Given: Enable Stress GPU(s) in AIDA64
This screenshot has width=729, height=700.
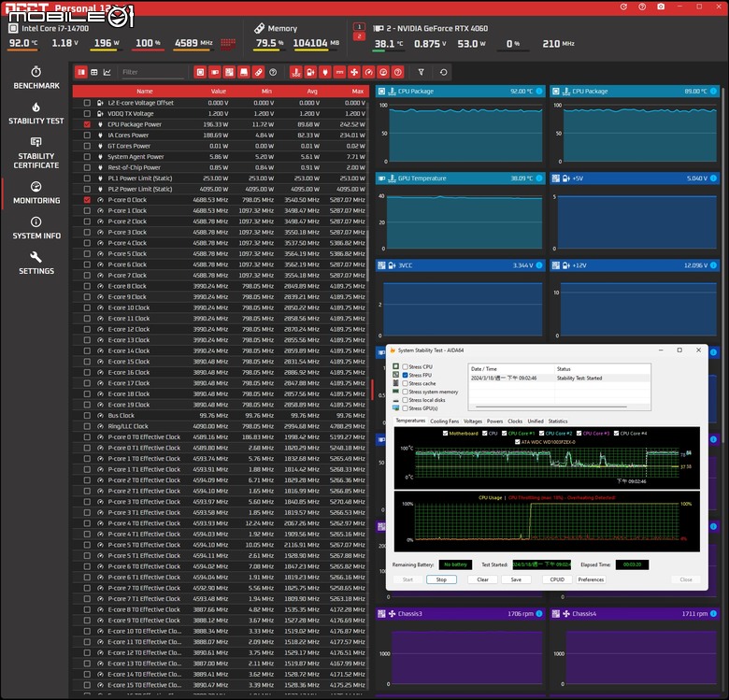Looking at the screenshot, I should click(405, 408).
